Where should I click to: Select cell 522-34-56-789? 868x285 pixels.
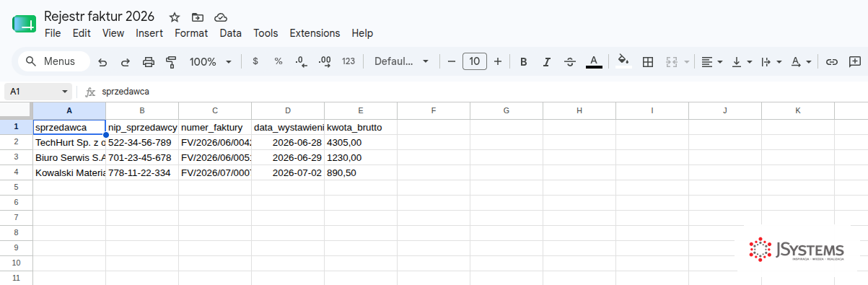pos(142,142)
